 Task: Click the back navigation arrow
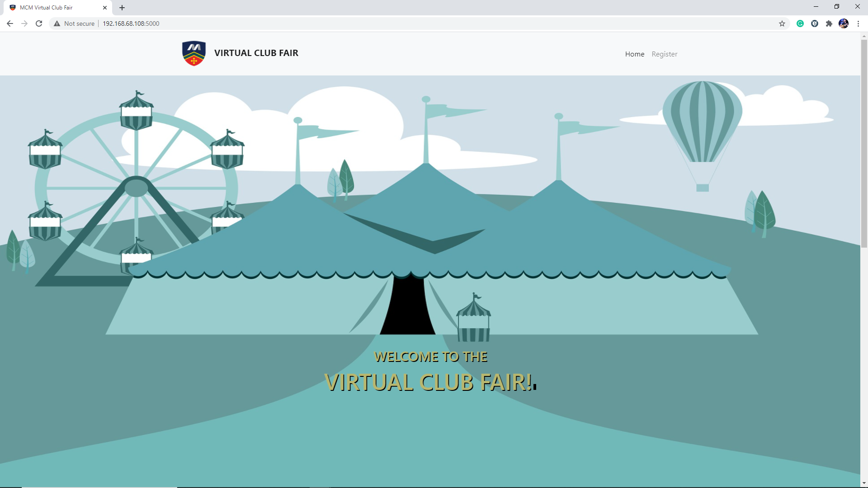point(9,23)
